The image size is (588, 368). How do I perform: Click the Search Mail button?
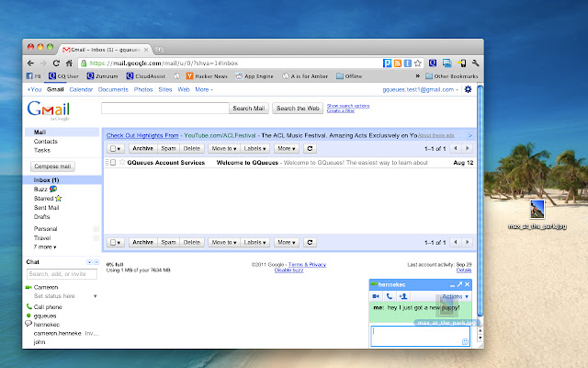pos(248,109)
